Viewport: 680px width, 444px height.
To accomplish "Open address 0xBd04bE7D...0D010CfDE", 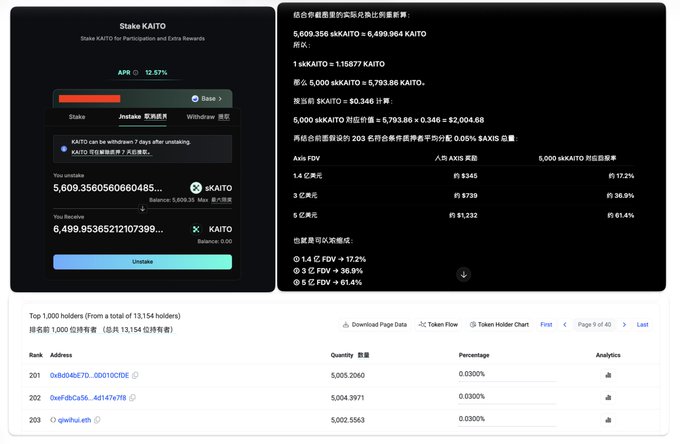I will (x=89, y=375).
